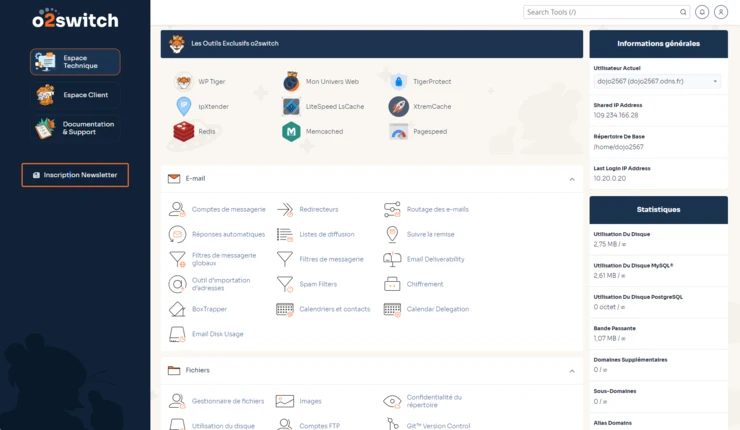Open the WP Tiger tool icon
The height and width of the screenshot is (430, 740).
(x=183, y=82)
